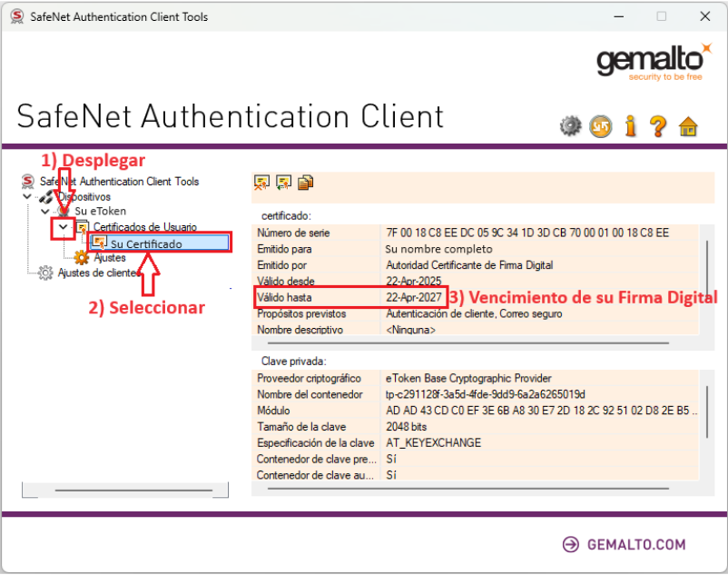Click the copy to clipboard toolbar icon
Viewport: 728px width, 575px height.
[x=305, y=183]
